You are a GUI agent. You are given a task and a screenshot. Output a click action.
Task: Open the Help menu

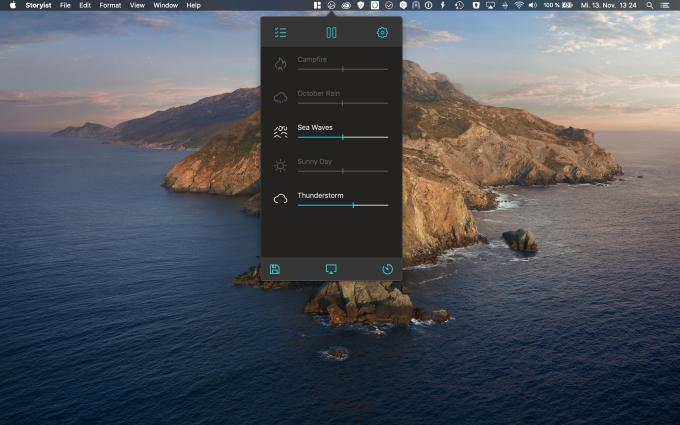[x=193, y=5]
